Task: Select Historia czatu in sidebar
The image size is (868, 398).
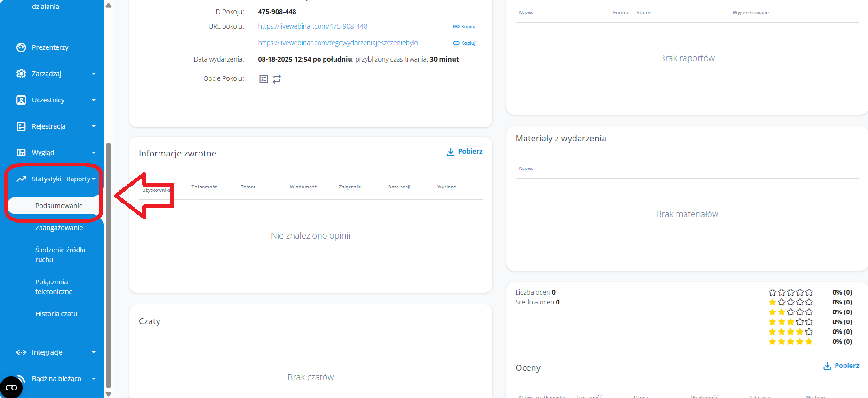Action: pyautogui.click(x=56, y=314)
